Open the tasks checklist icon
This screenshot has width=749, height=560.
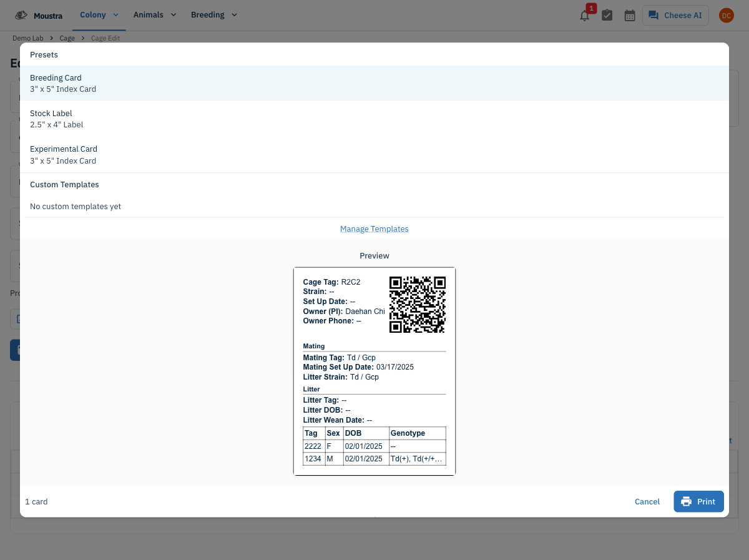607,16
